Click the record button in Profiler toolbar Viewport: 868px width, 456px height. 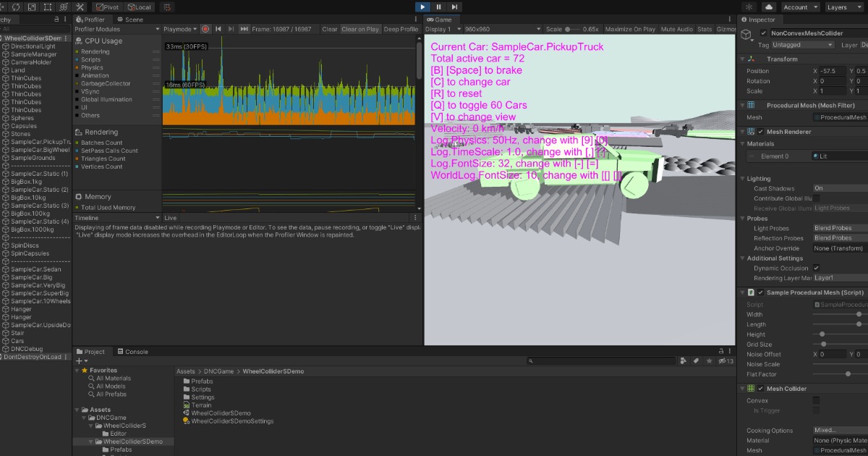205,29
